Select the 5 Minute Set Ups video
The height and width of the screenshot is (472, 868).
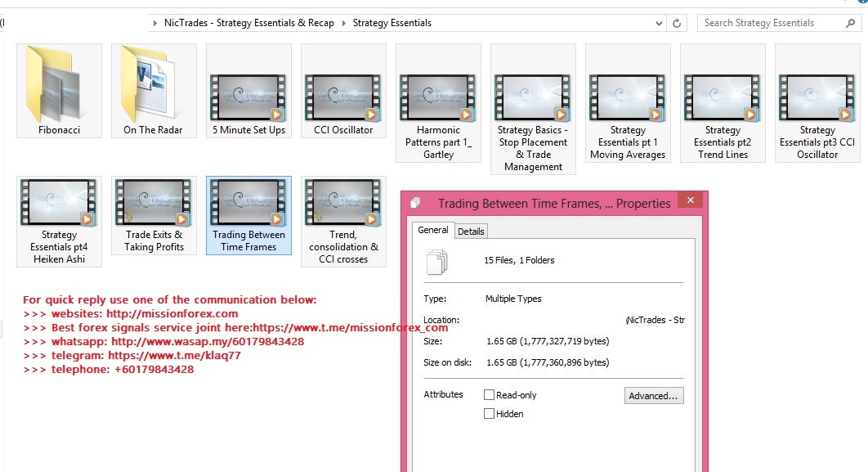coord(248,90)
